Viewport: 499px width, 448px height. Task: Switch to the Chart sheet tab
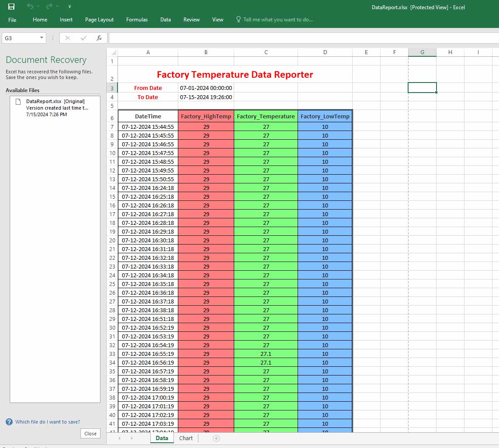coord(186,438)
